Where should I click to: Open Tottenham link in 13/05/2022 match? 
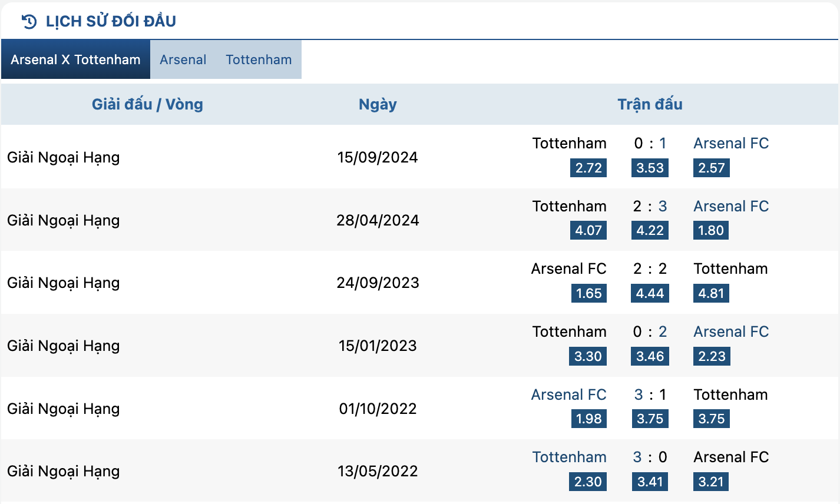tap(569, 457)
